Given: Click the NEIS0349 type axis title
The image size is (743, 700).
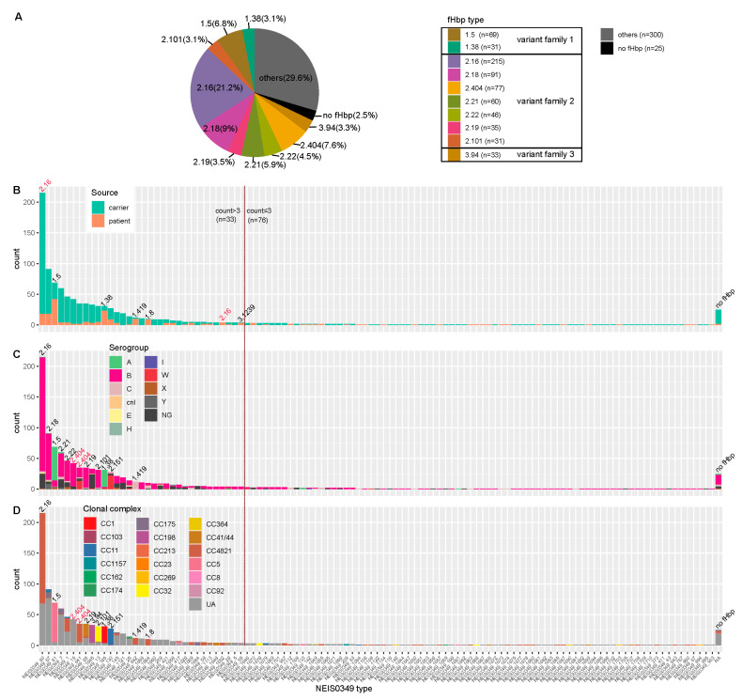Looking at the screenshot, I should (x=344, y=688).
